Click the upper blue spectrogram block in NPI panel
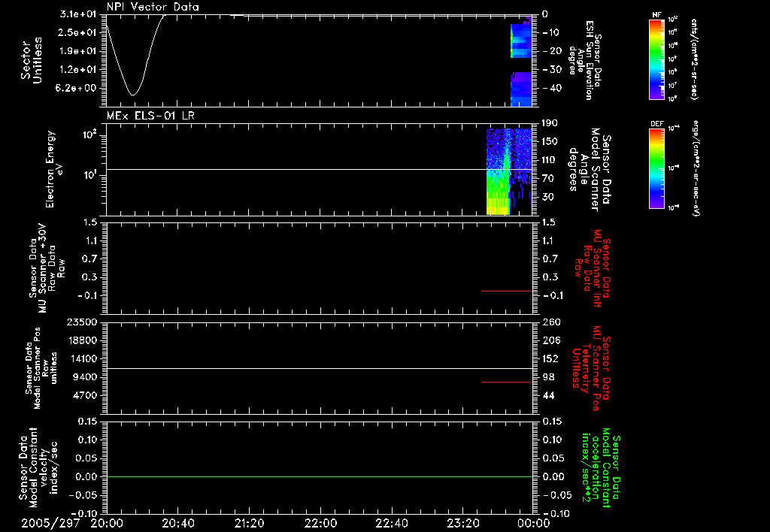The width and height of the screenshot is (770, 532). tap(521, 41)
